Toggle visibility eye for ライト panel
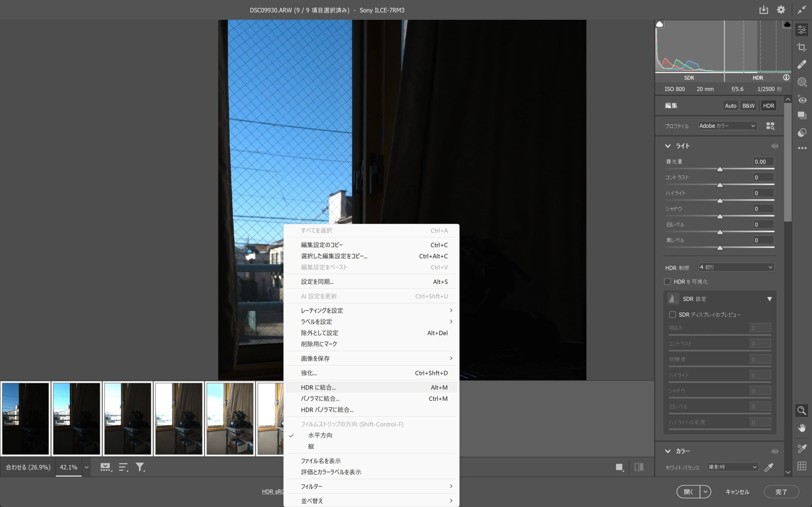Image resolution: width=812 pixels, height=507 pixels. [x=775, y=146]
